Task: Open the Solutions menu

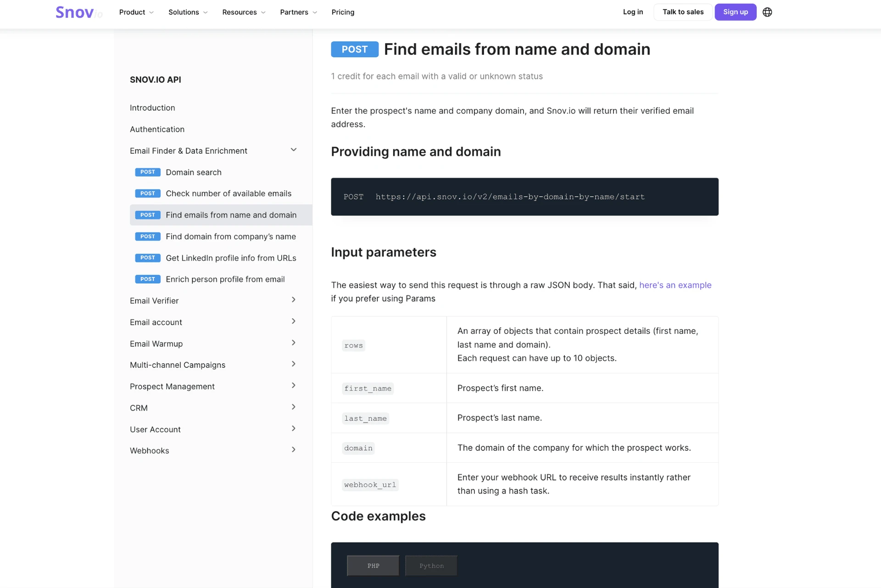Action: click(188, 12)
